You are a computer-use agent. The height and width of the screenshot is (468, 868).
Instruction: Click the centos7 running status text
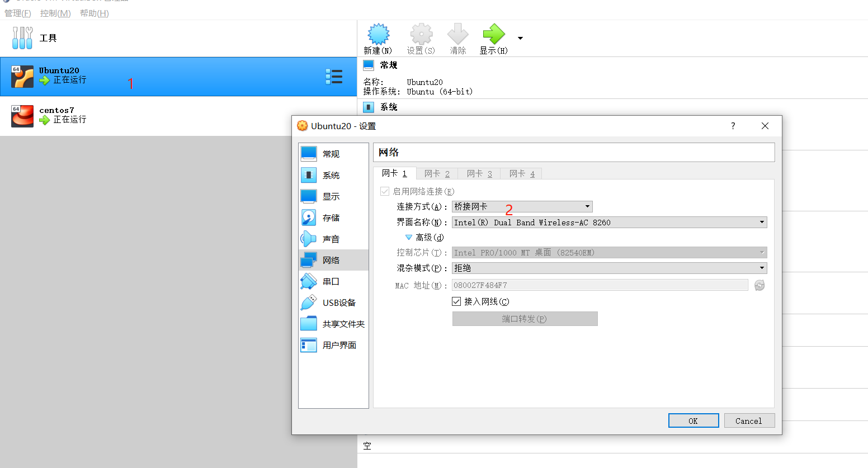pyautogui.click(x=70, y=120)
